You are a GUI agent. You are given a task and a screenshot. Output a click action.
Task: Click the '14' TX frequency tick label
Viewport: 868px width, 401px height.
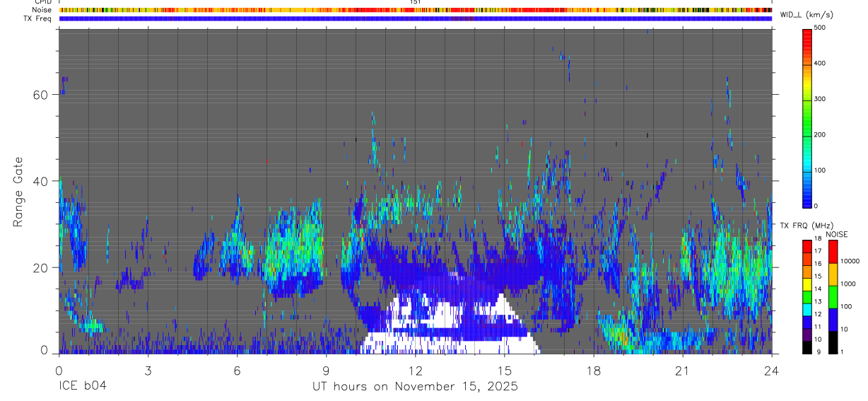point(818,289)
